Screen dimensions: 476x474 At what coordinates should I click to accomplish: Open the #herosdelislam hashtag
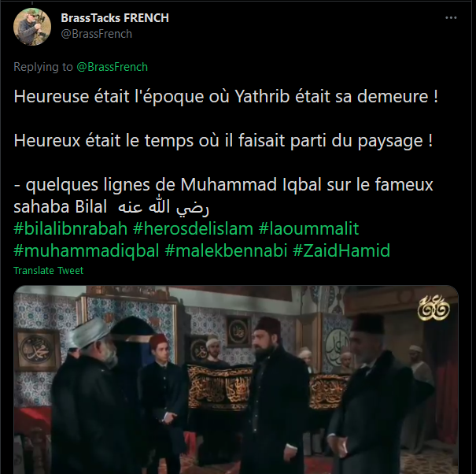pos(193,228)
